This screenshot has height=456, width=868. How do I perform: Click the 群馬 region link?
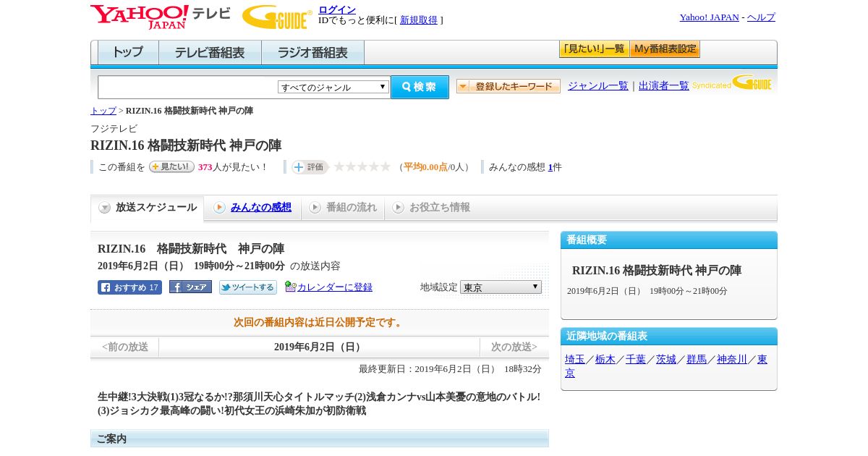point(697,359)
